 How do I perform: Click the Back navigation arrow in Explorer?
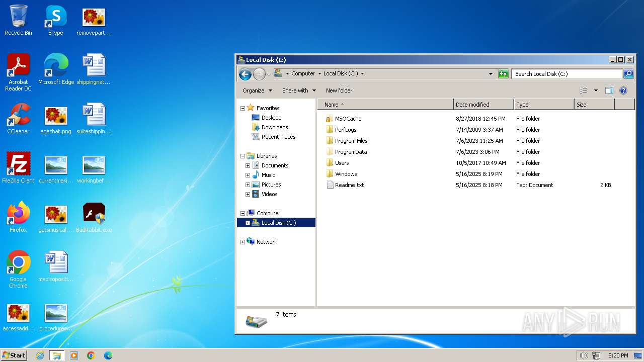(245, 74)
